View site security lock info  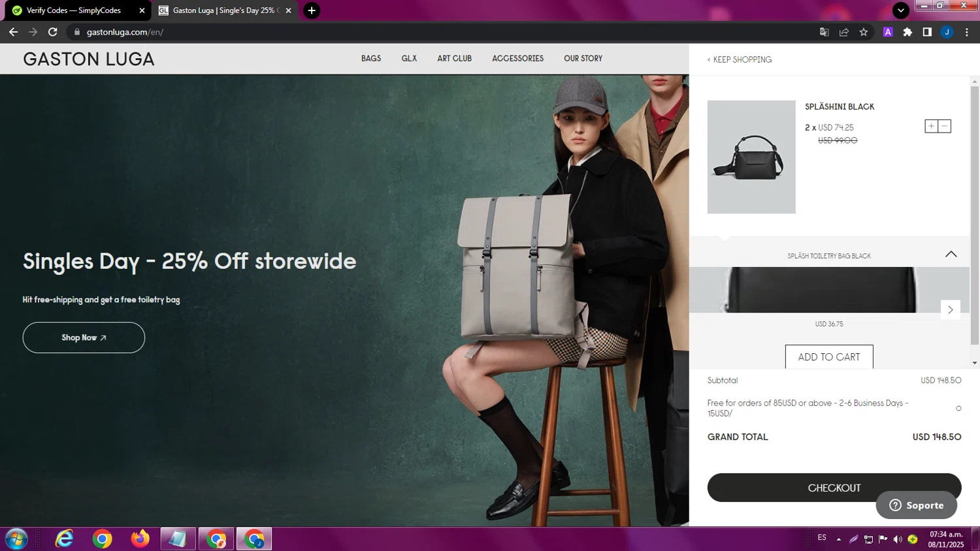point(77,32)
